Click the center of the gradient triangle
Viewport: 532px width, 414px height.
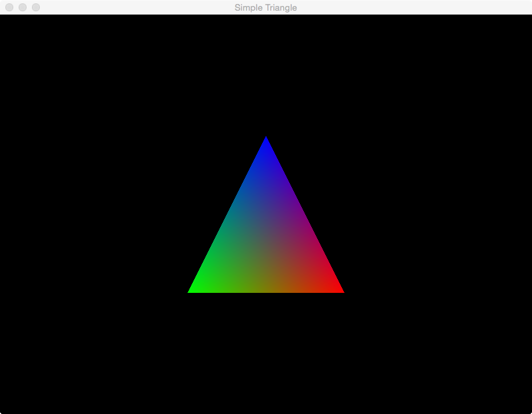[266, 240]
